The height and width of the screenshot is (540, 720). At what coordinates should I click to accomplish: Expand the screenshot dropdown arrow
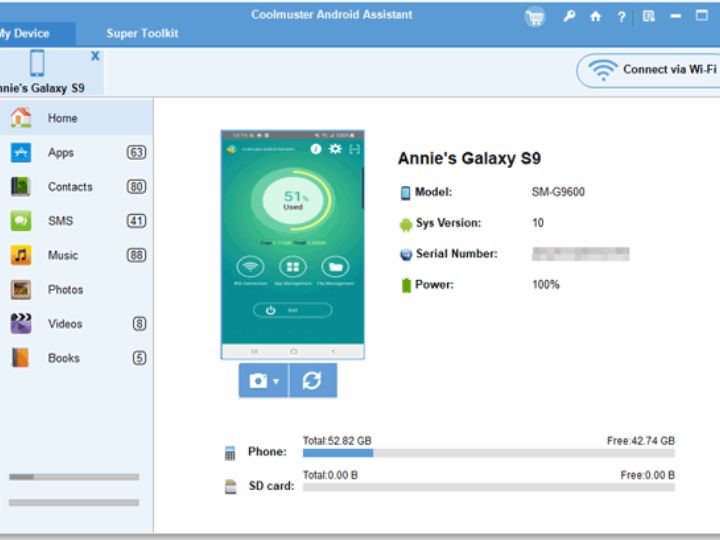[x=276, y=382]
